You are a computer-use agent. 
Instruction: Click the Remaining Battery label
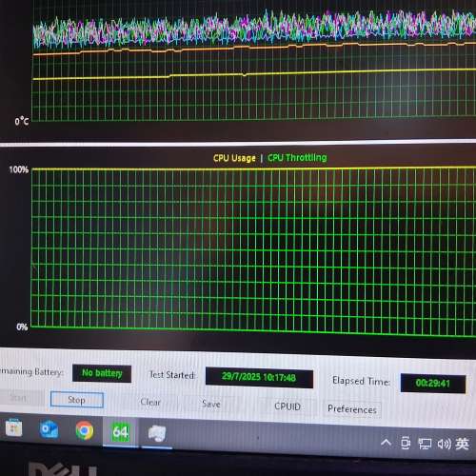[31, 371]
